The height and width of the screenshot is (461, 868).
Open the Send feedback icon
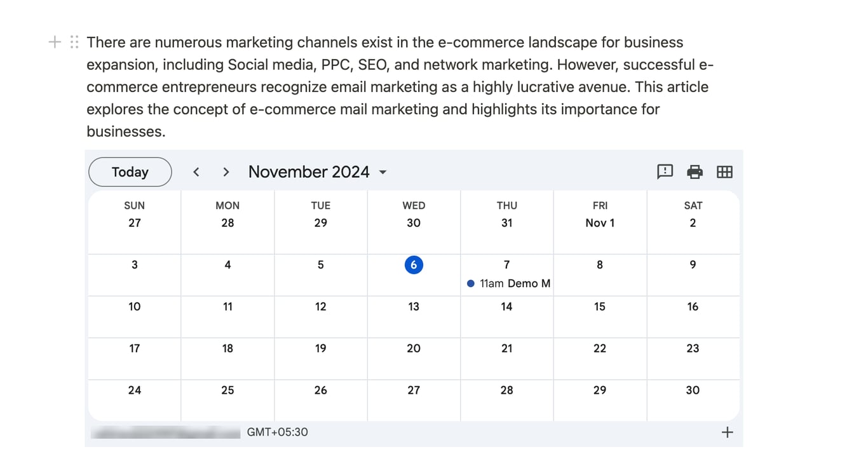665,172
